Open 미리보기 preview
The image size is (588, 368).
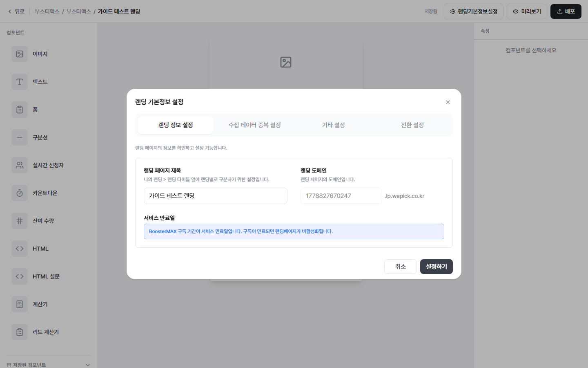click(x=527, y=11)
